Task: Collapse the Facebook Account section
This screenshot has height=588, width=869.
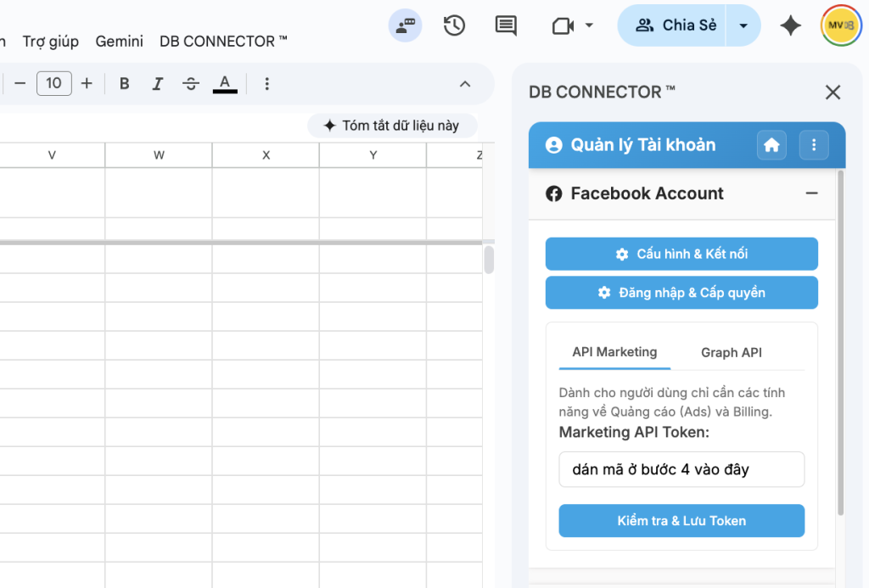Action: click(x=812, y=193)
